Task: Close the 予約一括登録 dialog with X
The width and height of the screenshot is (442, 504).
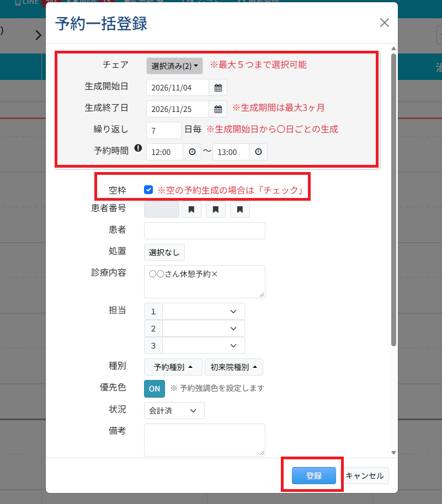Action: tap(385, 23)
